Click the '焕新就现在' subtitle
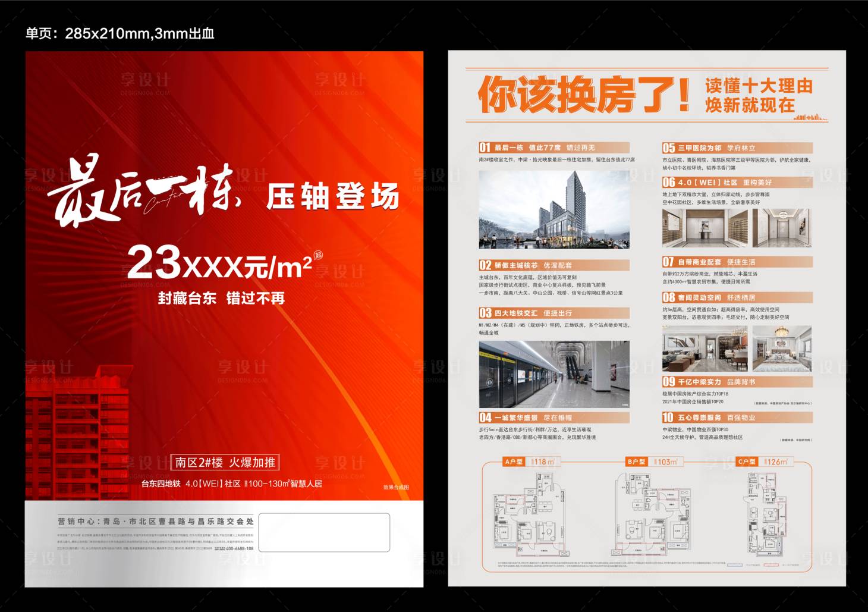This screenshot has width=868, height=612. click(x=750, y=105)
